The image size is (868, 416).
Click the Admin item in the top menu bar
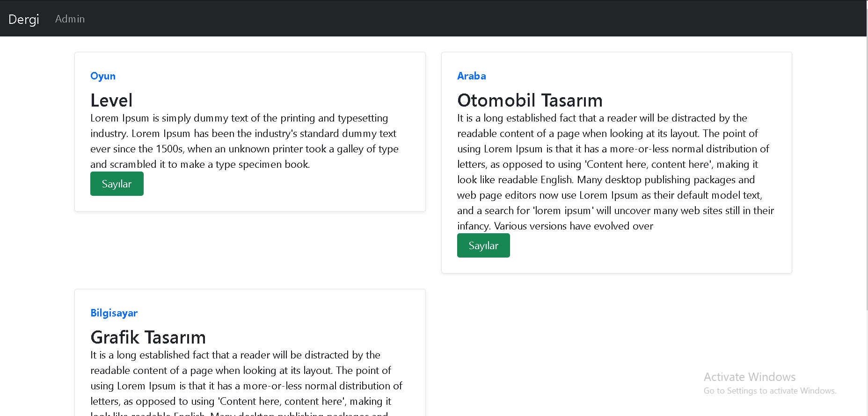70,19
